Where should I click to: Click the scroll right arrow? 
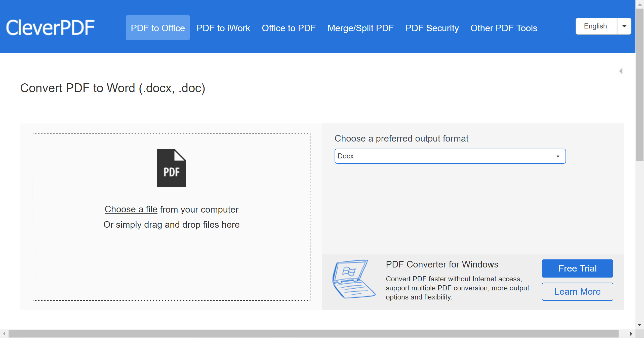pos(631,334)
